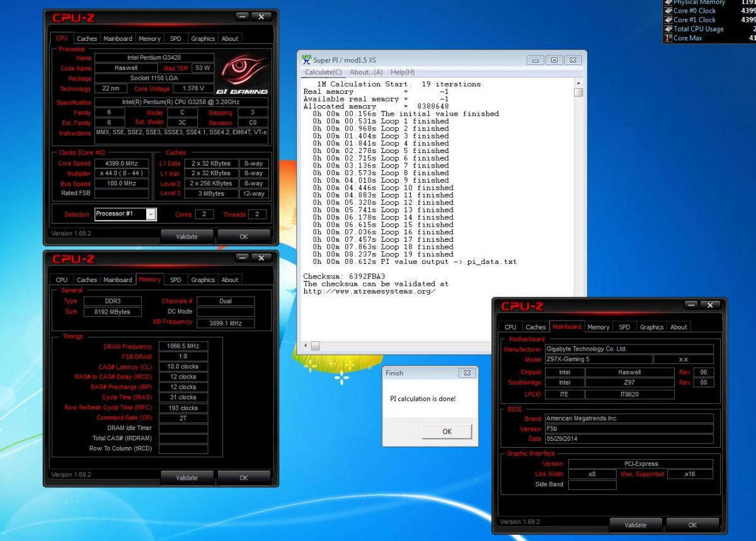
Task: Click the DRAM Frequency 1066.5 MHz value
Action: point(183,346)
